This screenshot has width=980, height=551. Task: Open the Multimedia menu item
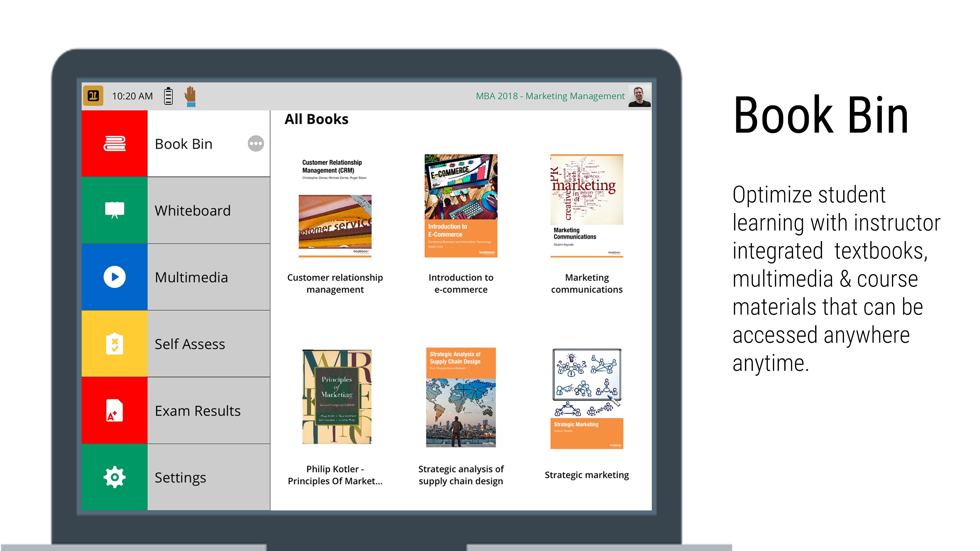coord(191,278)
